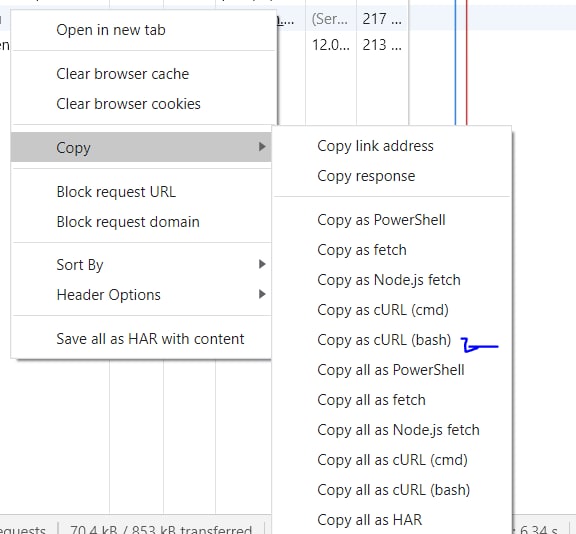Click the kB transferred status text

coord(161,530)
